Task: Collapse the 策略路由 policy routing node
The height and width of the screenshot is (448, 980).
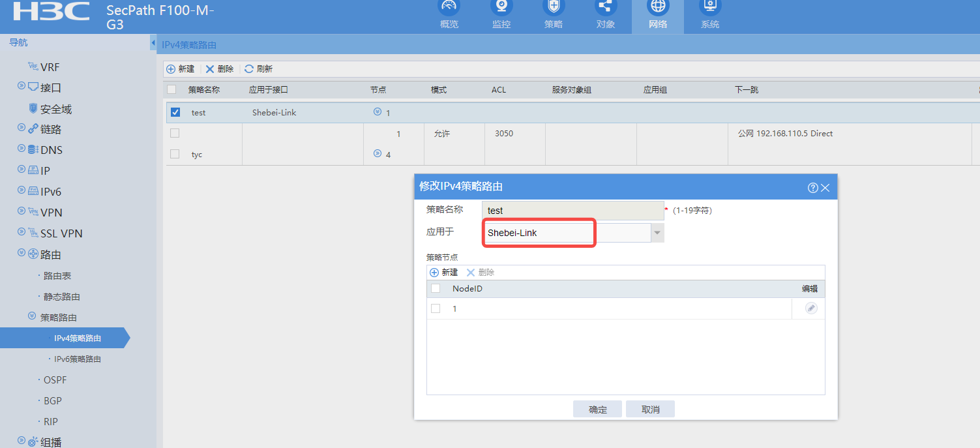Action: [x=32, y=316]
